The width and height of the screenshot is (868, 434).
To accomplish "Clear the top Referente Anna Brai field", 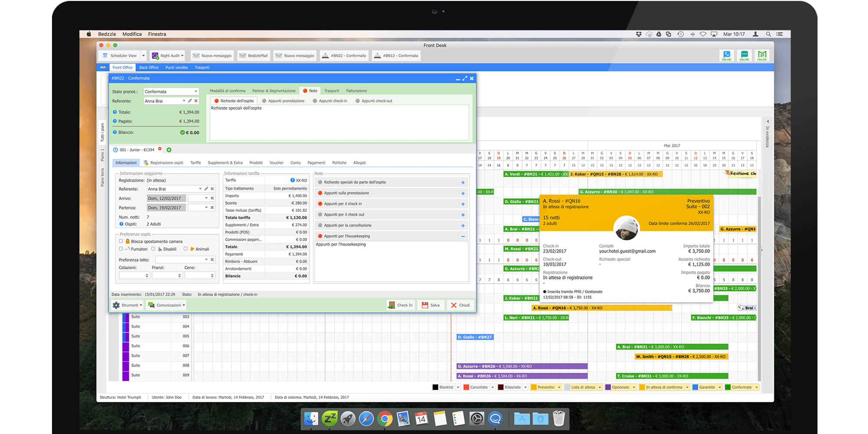I will [x=196, y=101].
